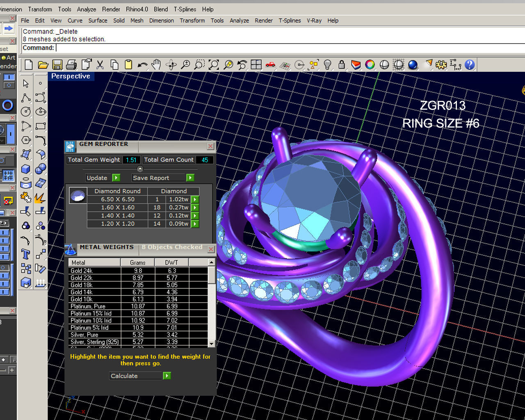Open the Curve menu
The width and height of the screenshot is (525, 420).
(75, 21)
